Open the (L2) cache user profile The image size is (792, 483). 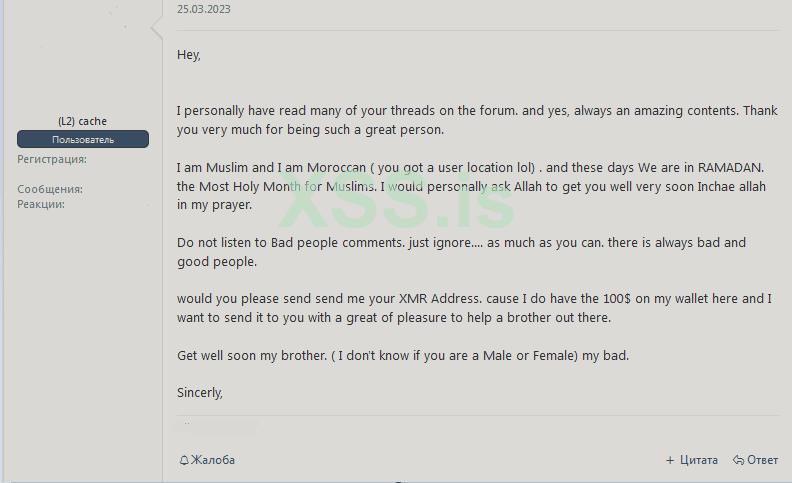point(82,121)
